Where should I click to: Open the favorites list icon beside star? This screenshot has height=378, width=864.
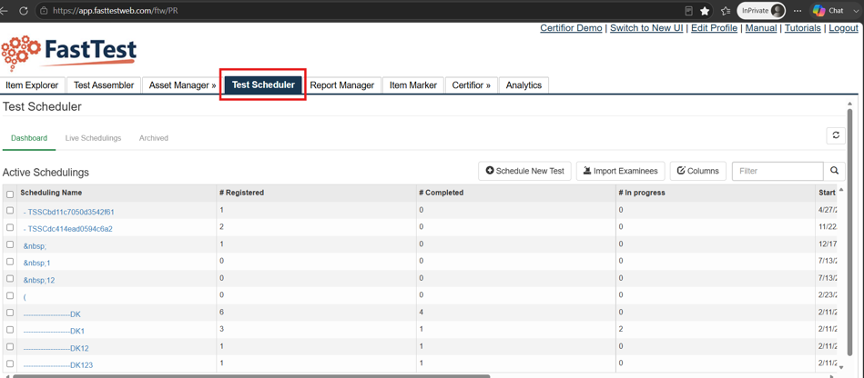tap(726, 10)
